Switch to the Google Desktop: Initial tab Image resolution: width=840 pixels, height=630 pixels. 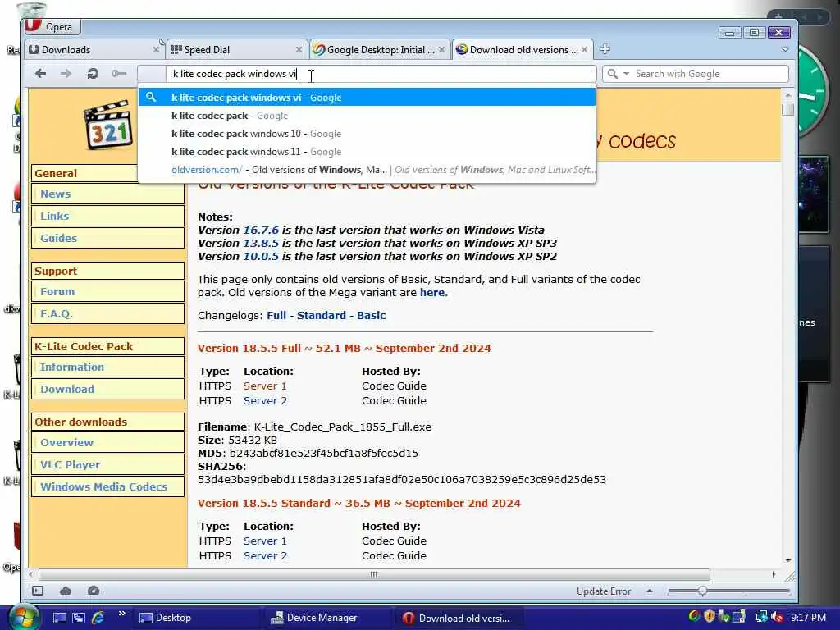[x=379, y=50]
